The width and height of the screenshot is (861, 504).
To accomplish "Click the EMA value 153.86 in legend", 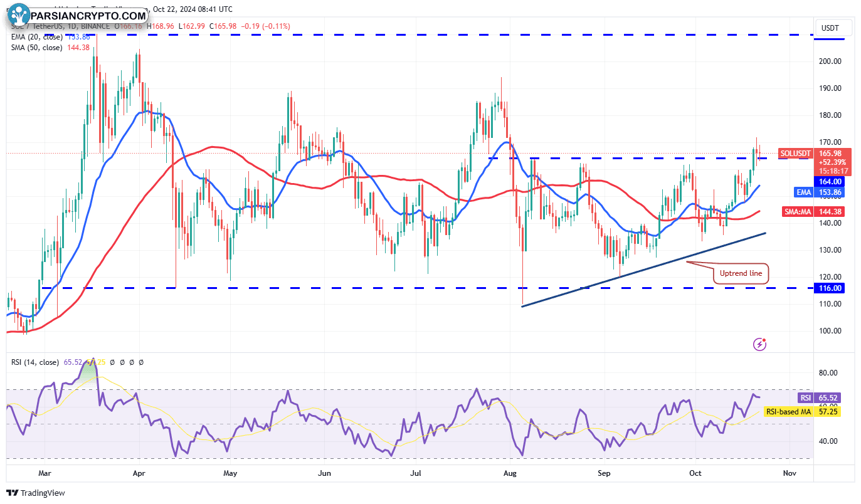I will click(x=78, y=37).
